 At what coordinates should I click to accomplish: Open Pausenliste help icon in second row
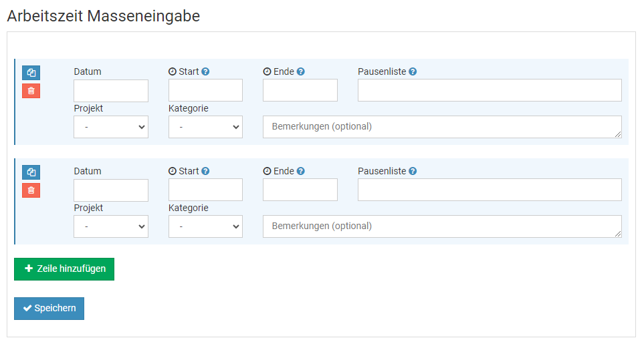pyautogui.click(x=413, y=171)
